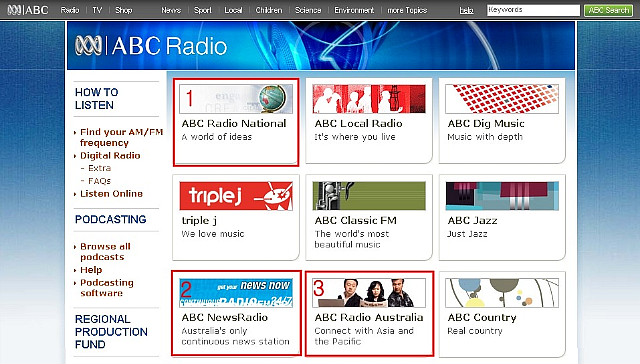The image size is (640, 364).
Task: Click the ABC Classic FM title
Action: [356, 220]
